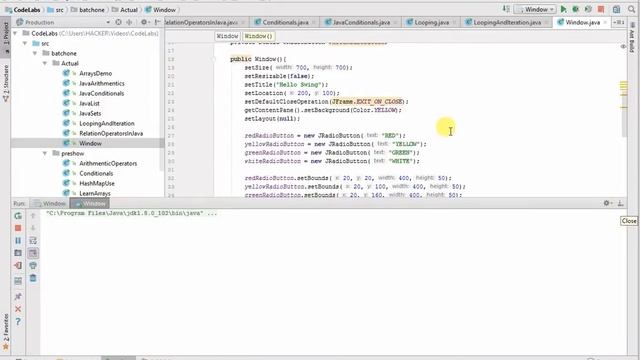
Task: Select the first Window tab in Run panel
Action: click(49, 203)
